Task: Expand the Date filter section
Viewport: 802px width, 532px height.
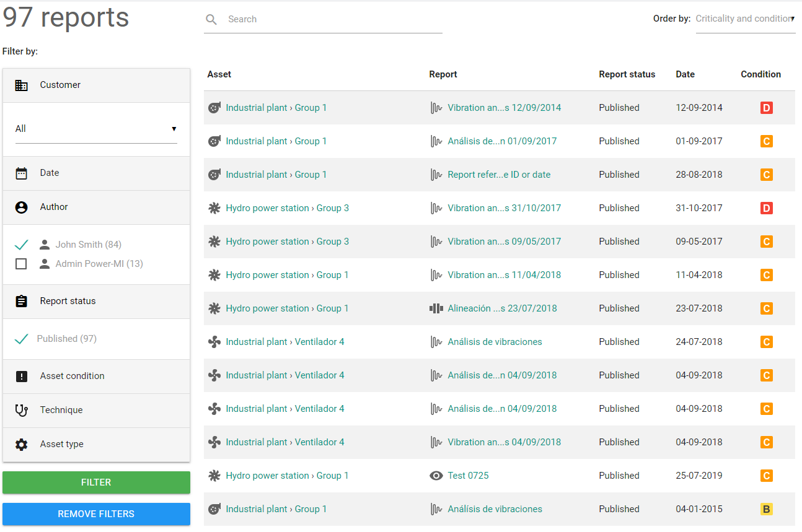Action: click(96, 173)
